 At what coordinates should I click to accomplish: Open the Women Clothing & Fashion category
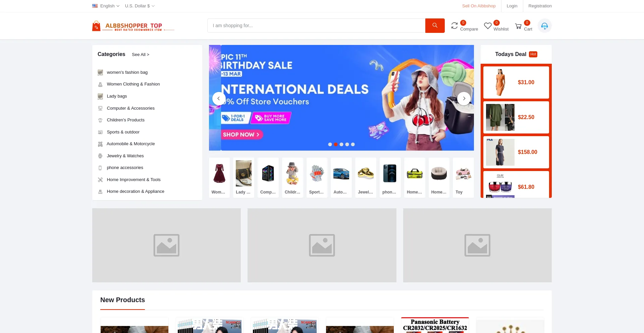coord(133,84)
